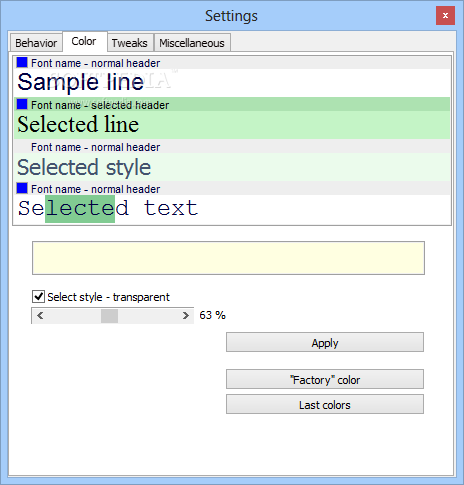Click the Last colors button
Viewport: 464px width, 485px height.
coord(325,404)
